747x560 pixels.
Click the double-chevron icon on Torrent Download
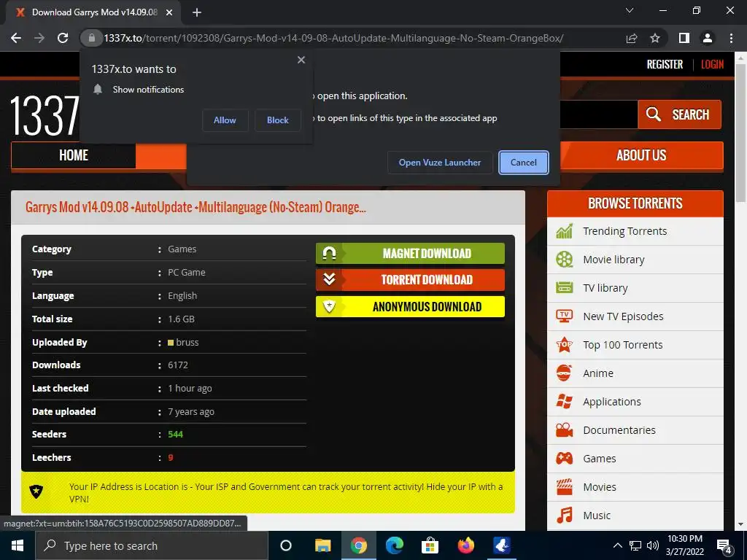pyautogui.click(x=329, y=279)
